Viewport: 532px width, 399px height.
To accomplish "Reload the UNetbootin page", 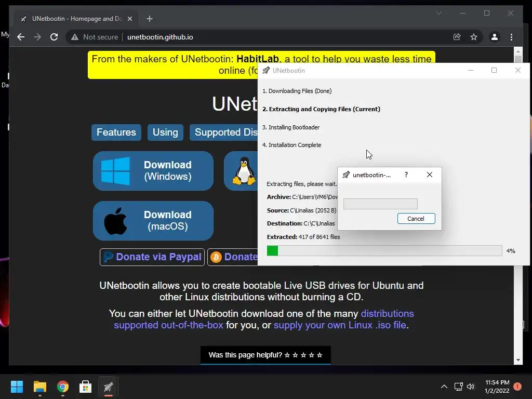I will tap(54, 37).
